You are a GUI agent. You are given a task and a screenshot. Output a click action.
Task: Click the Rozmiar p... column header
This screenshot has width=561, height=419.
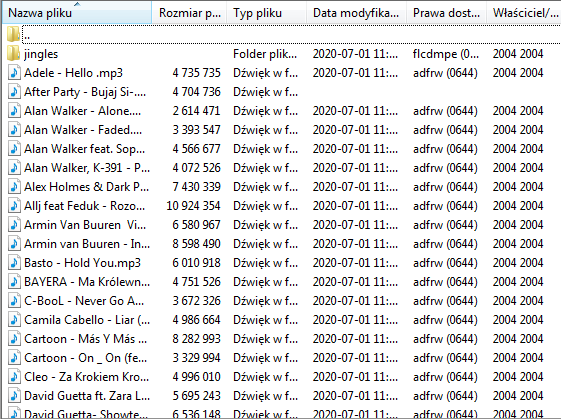click(x=190, y=13)
